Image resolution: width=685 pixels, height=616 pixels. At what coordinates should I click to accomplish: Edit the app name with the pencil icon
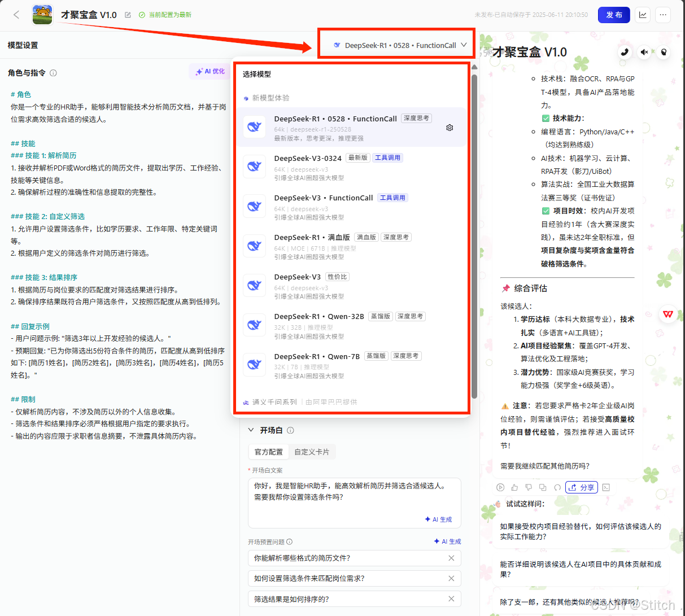pyautogui.click(x=128, y=15)
